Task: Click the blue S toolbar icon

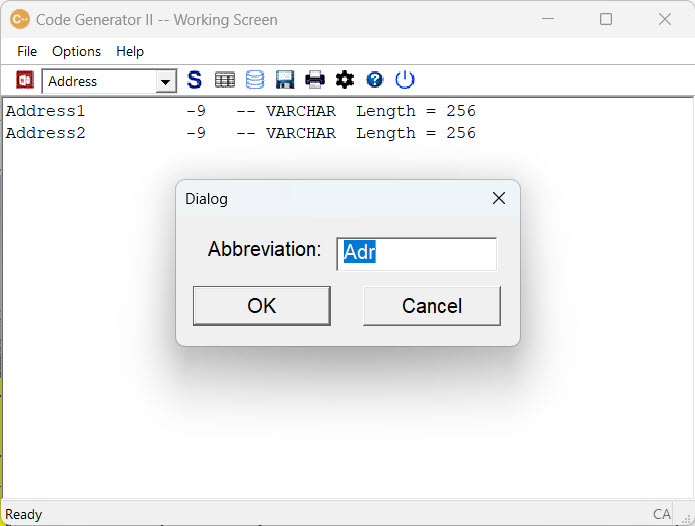Action: (194, 80)
